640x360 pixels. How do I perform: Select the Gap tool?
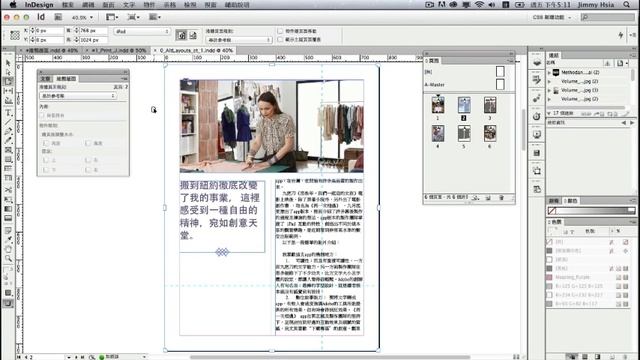8,91
